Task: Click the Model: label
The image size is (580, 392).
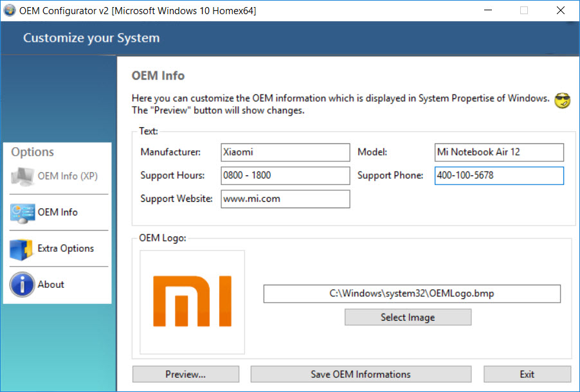Action: (x=372, y=152)
